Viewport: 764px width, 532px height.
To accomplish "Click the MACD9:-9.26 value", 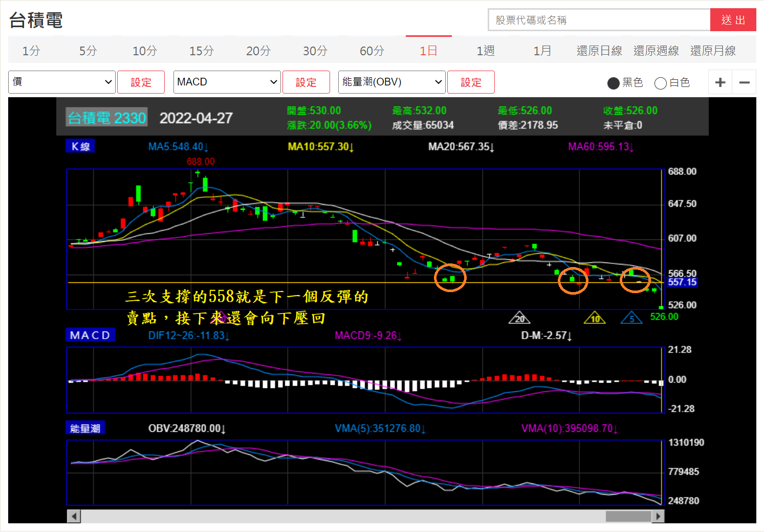I will pos(368,336).
